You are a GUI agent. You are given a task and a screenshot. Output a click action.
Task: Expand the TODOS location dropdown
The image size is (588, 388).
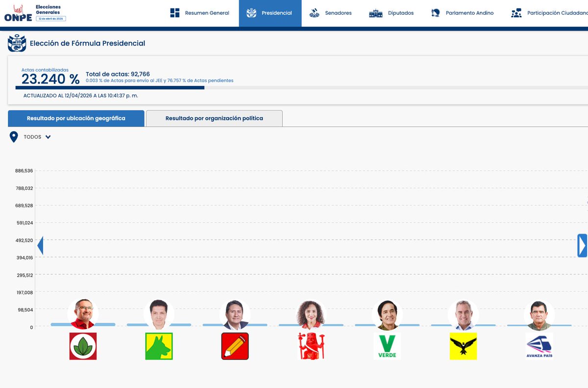(37, 137)
